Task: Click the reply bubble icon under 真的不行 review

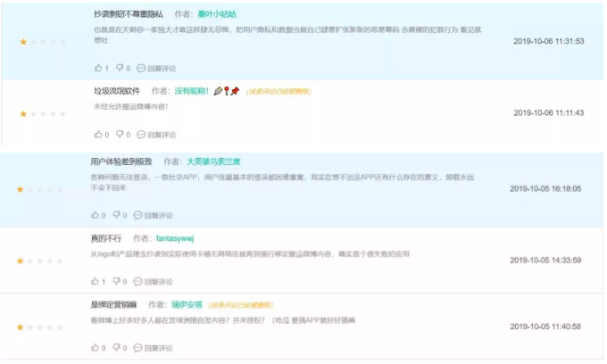Action: (137, 282)
